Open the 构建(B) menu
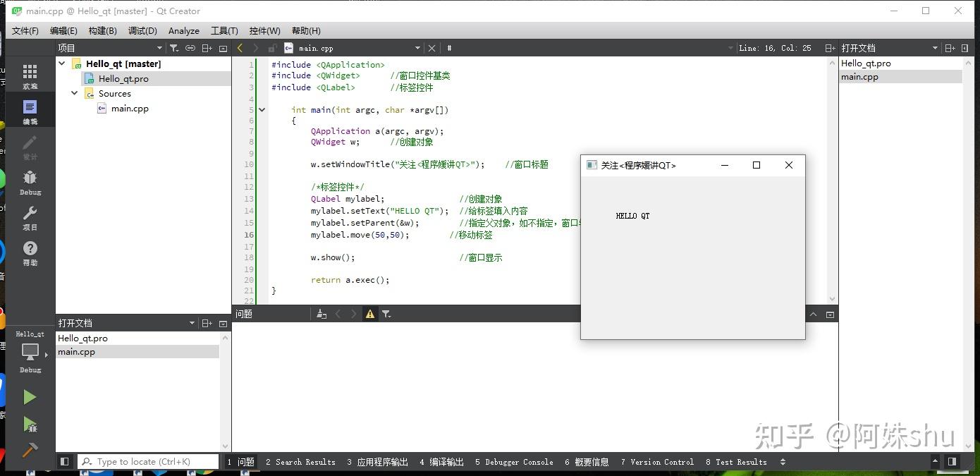The image size is (980, 476). (x=102, y=30)
